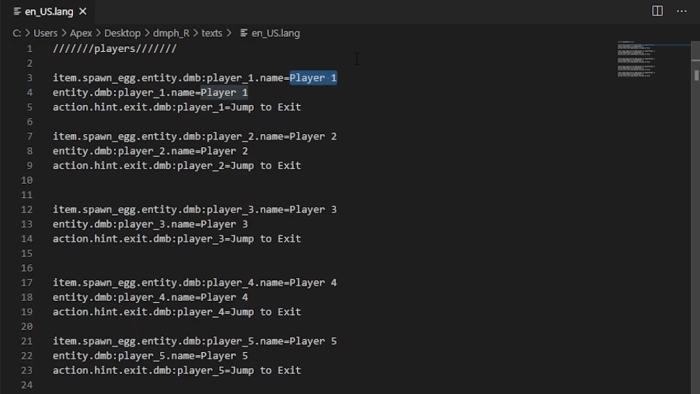This screenshot has height=394, width=700.
Task: Click the split editor right icon
Action: point(657,11)
